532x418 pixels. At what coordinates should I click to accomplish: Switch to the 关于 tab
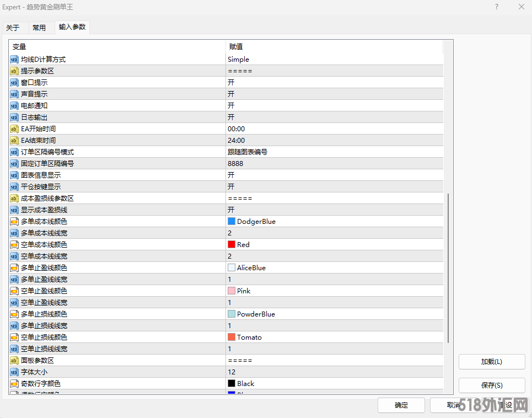tap(13, 28)
